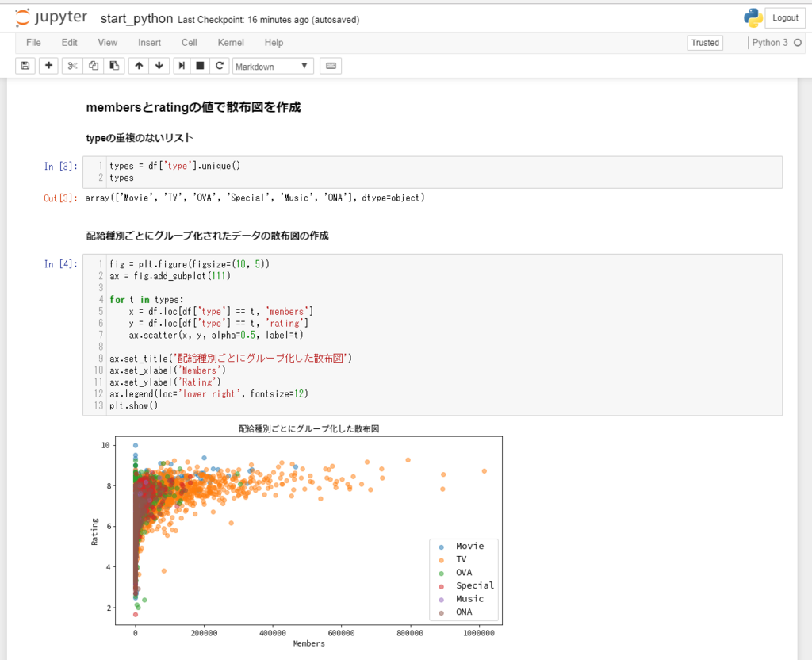Click the Music purple legend marker
This screenshot has width=812, height=660.
441,600
